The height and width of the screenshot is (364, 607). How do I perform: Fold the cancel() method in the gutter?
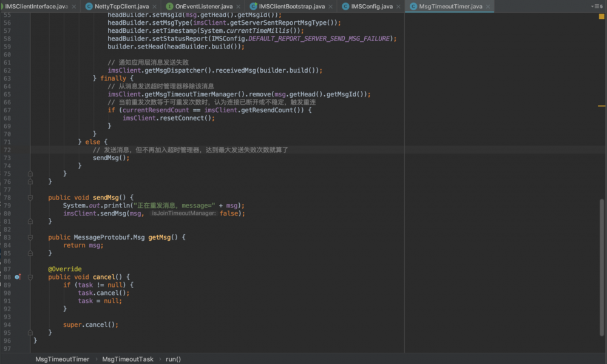(x=30, y=277)
